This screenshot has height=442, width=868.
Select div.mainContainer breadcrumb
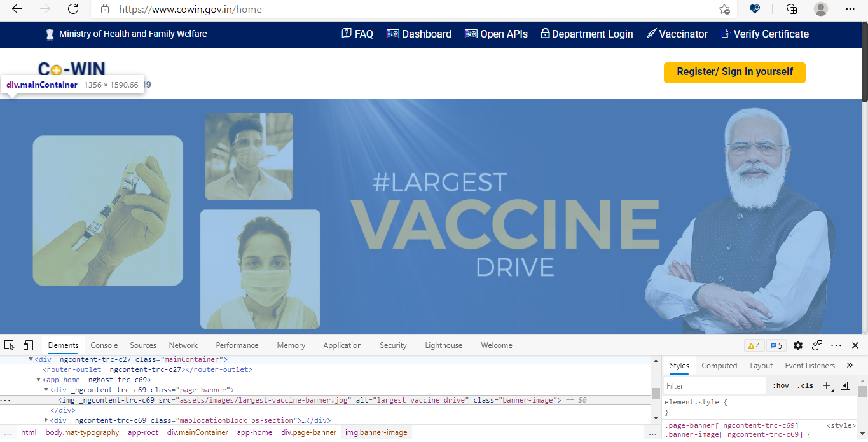point(198,432)
